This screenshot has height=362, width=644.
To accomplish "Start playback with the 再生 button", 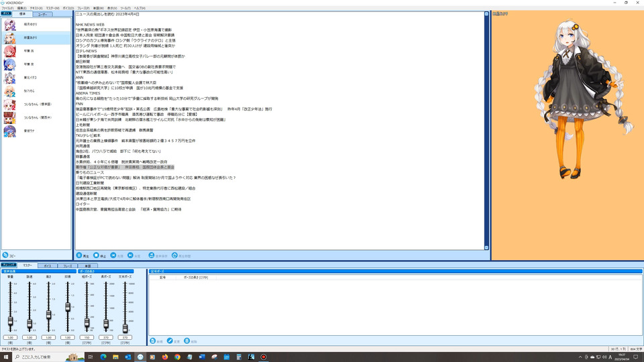I will (x=83, y=255).
